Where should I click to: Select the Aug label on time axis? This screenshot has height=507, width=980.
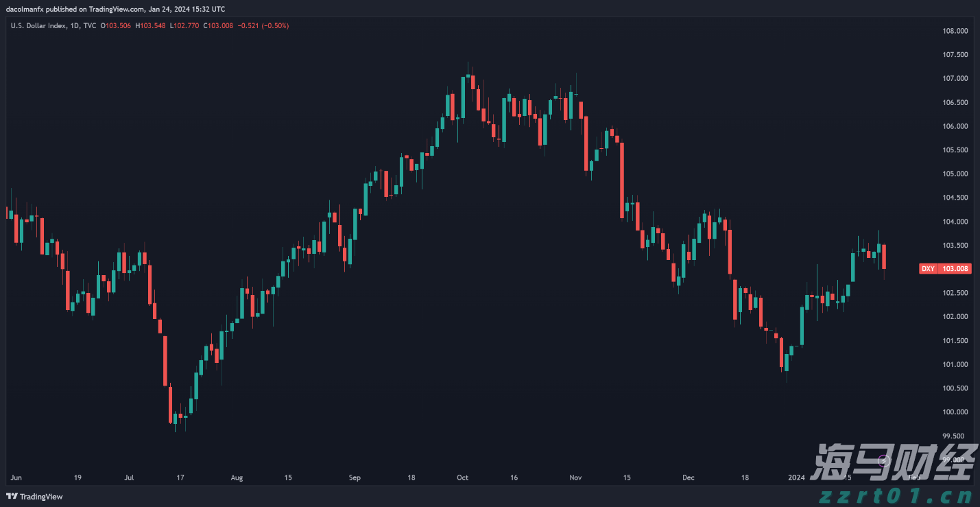pos(237,477)
